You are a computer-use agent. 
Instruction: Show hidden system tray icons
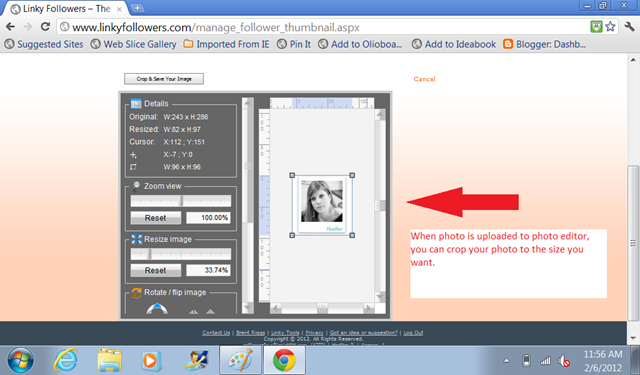coord(507,361)
